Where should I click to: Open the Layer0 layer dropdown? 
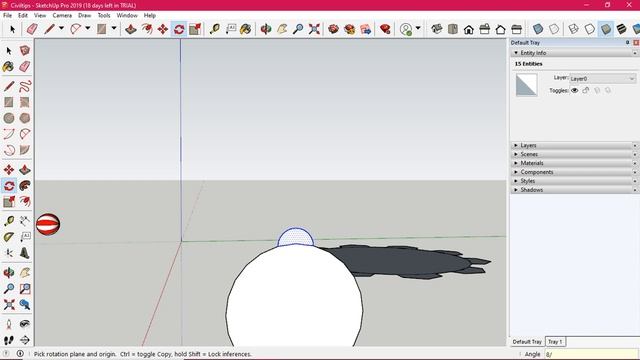click(x=602, y=78)
